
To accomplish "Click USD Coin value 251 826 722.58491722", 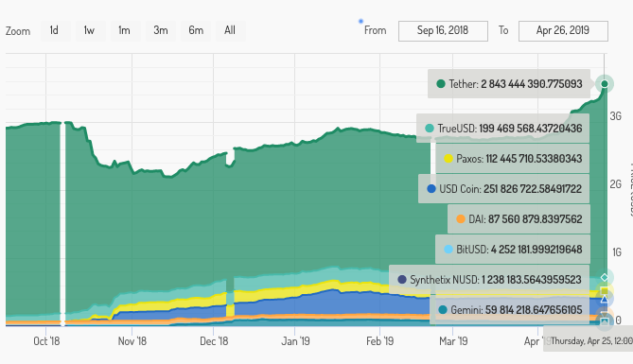I will coord(533,189).
